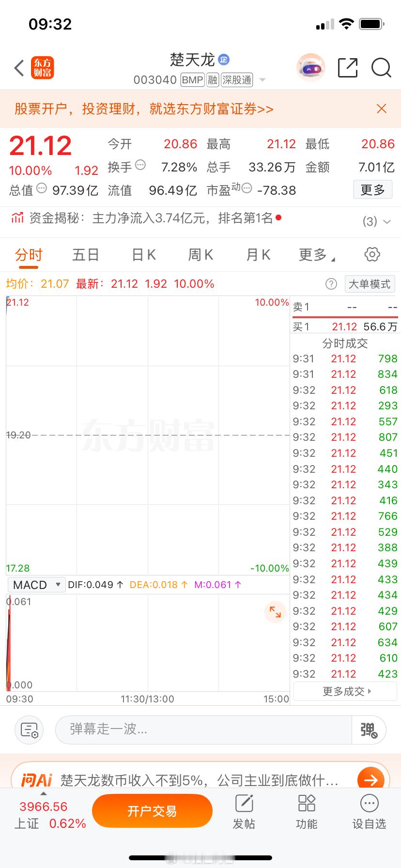
Task: Expand the index ticker arrow above 3966.56
Action: click(x=43, y=793)
